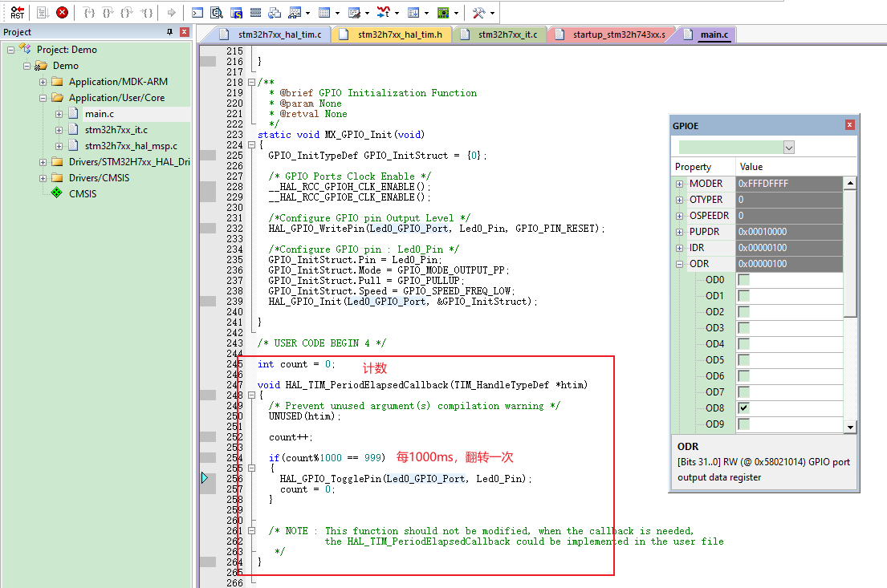This screenshot has height=588, width=887.
Task: Click the Toolbox hammer-and-wrench icon
Action: click(478, 13)
